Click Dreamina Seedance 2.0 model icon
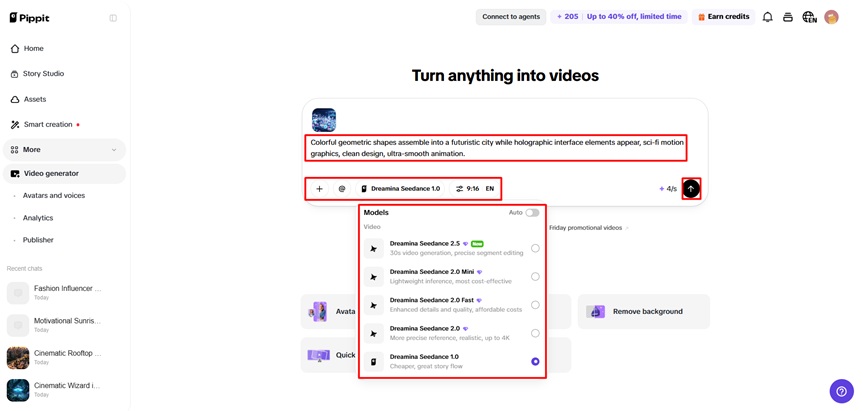 pos(374,333)
